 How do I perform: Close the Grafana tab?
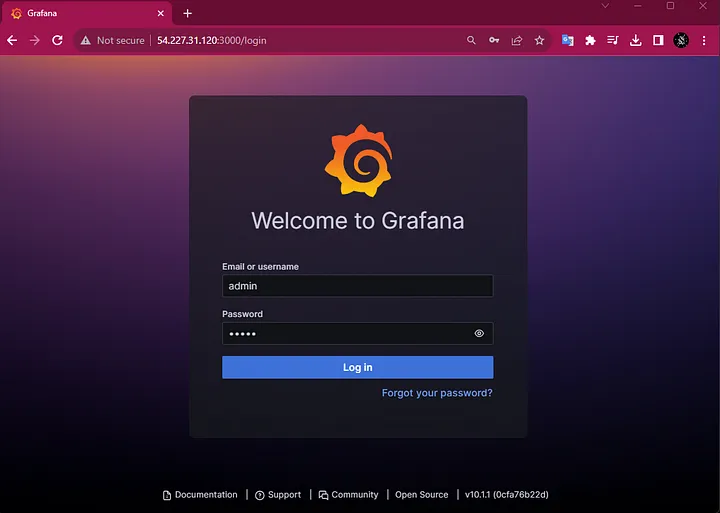point(161,13)
